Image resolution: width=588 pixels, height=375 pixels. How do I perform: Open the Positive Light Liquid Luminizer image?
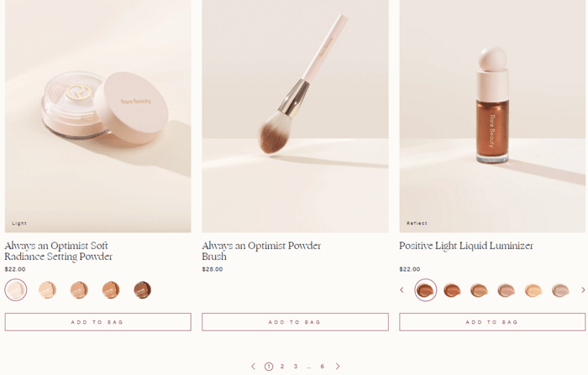pos(492,116)
